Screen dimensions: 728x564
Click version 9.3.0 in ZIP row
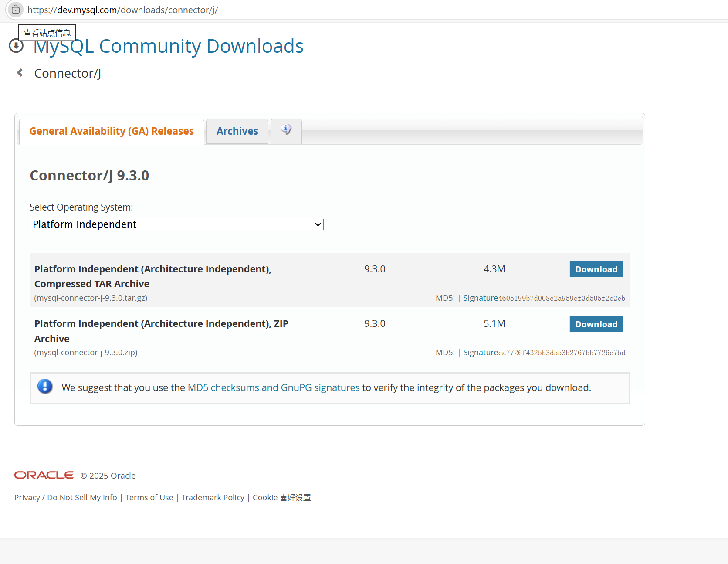[x=375, y=323]
